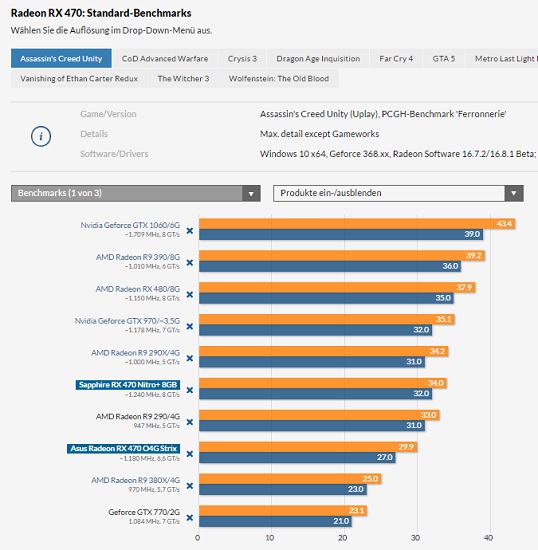Click the Nvidia Geforce GTX 970/~3,5G label
The width and height of the screenshot is (538, 550).
tap(127, 321)
